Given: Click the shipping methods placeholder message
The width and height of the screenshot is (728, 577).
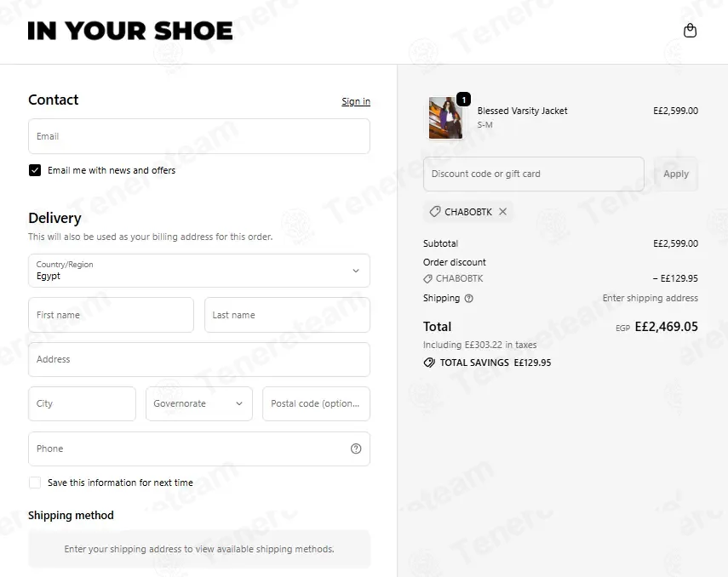Looking at the screenshot, I should click(199, 549).
